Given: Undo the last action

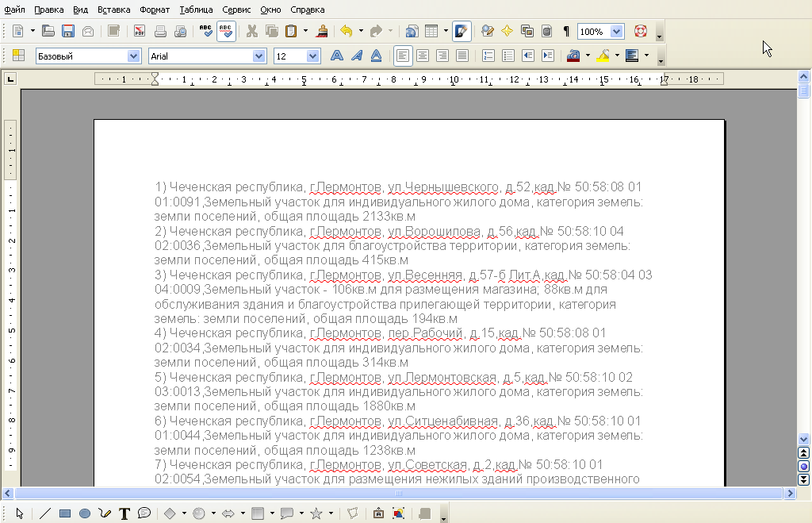Looking at the screenshot, I should [x=347, y=31].
